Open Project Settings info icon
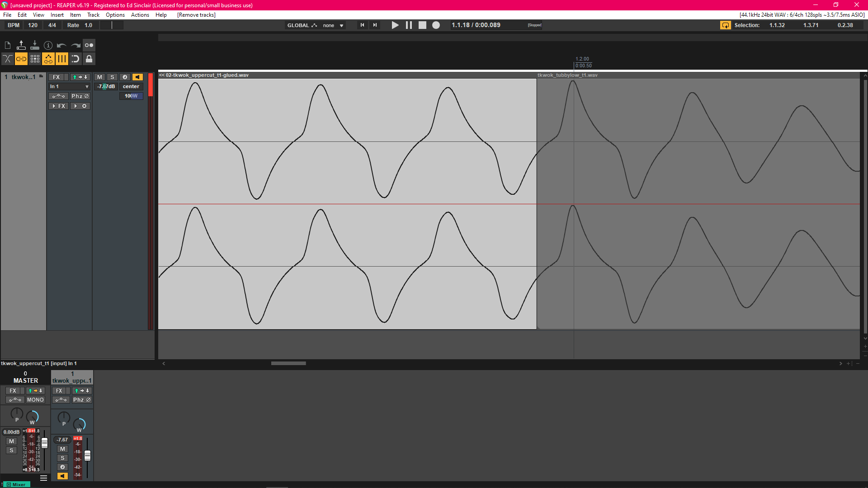868x488 pixels. 48,45
